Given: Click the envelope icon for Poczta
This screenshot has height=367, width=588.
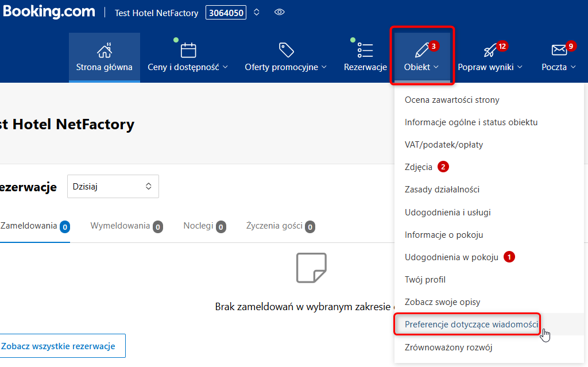Looking at the screenshot, I should click(x=559, y=50).
